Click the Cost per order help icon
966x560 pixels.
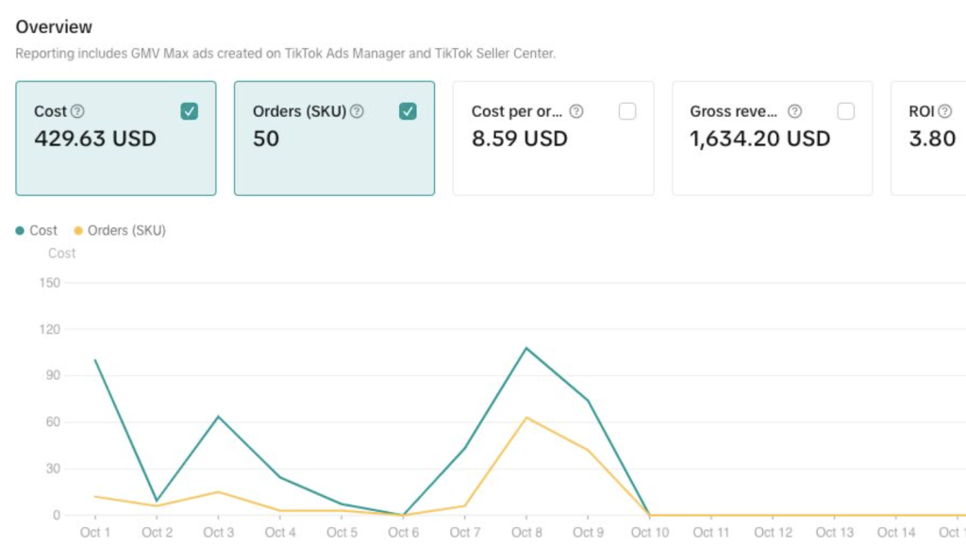(x=576, y=111)
